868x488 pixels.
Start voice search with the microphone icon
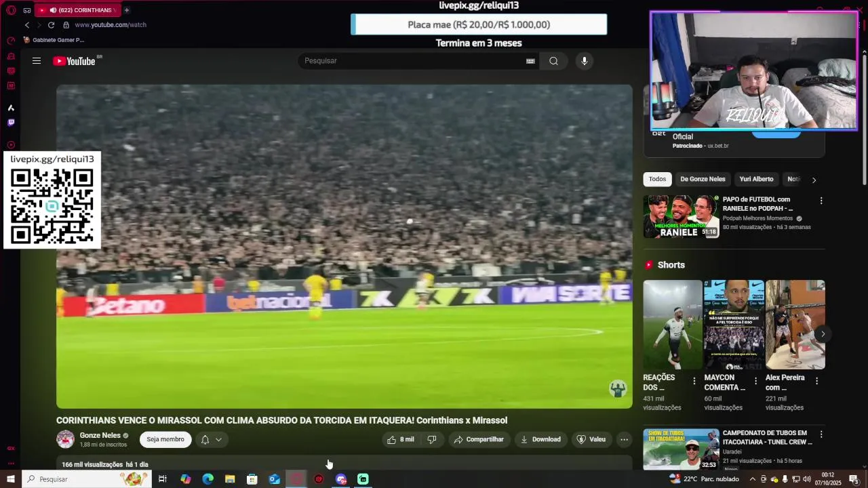coord(585,61)
